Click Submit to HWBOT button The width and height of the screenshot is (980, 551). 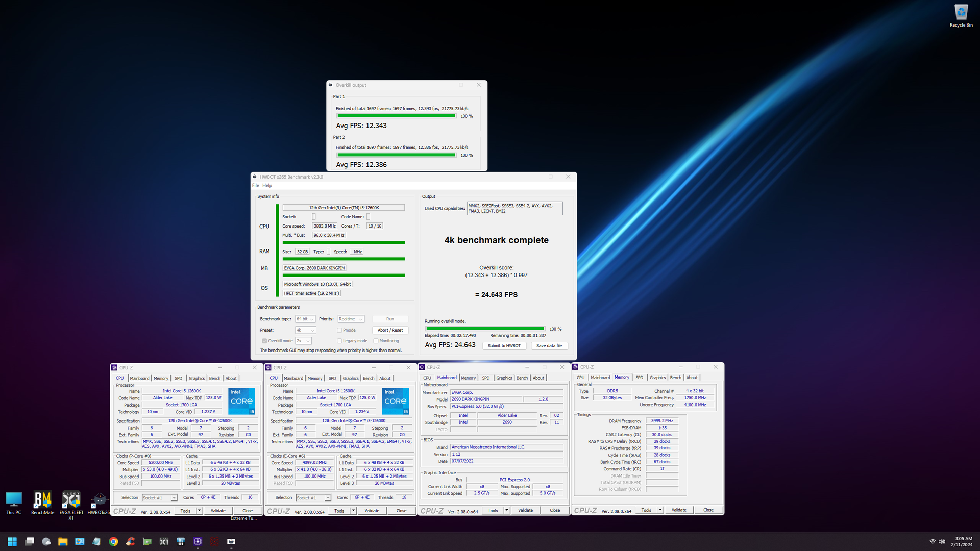point(504,346)
